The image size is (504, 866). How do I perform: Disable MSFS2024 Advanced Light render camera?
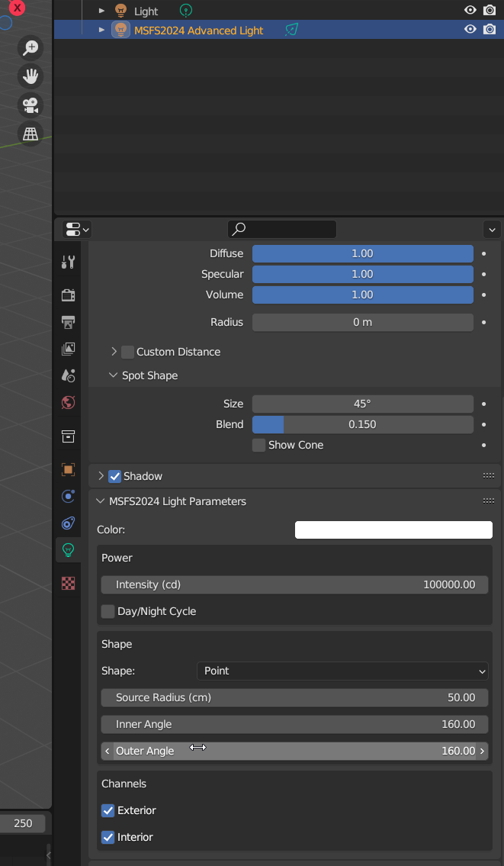coord(489,29)
